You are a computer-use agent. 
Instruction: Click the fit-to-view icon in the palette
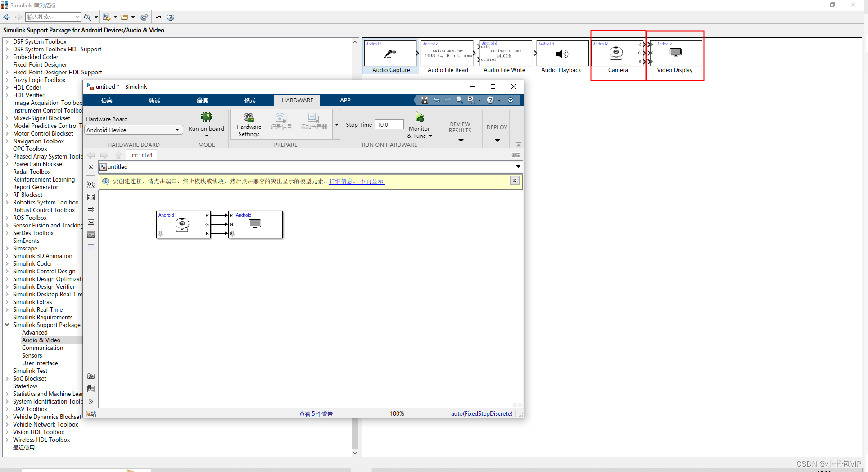pyautogui.click(x=91, y=197)
